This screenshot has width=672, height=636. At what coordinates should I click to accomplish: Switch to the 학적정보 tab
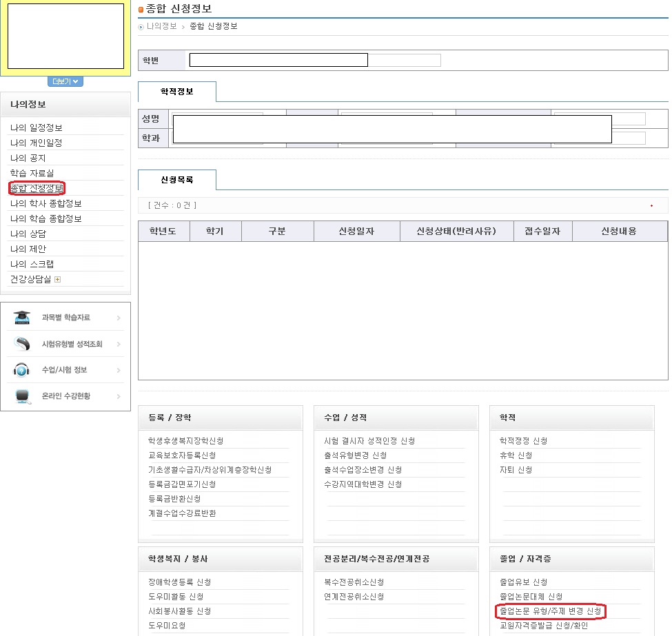coord(177,92)
